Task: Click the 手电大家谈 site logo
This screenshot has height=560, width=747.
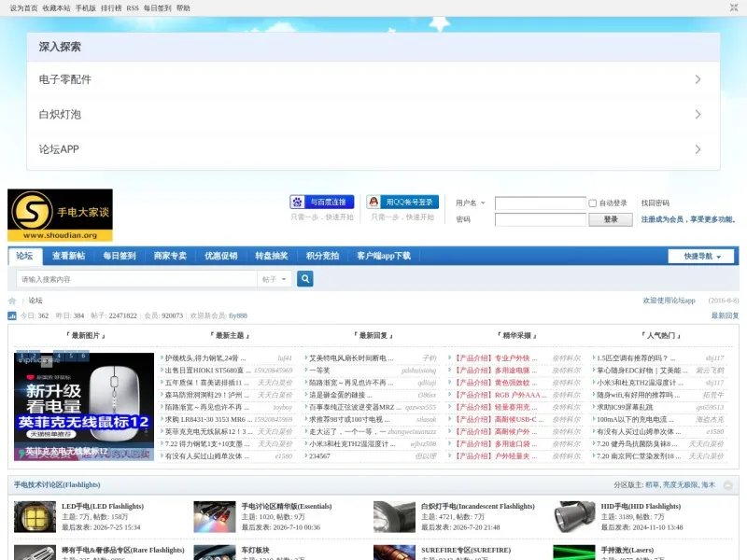Action: click(60, 216)
